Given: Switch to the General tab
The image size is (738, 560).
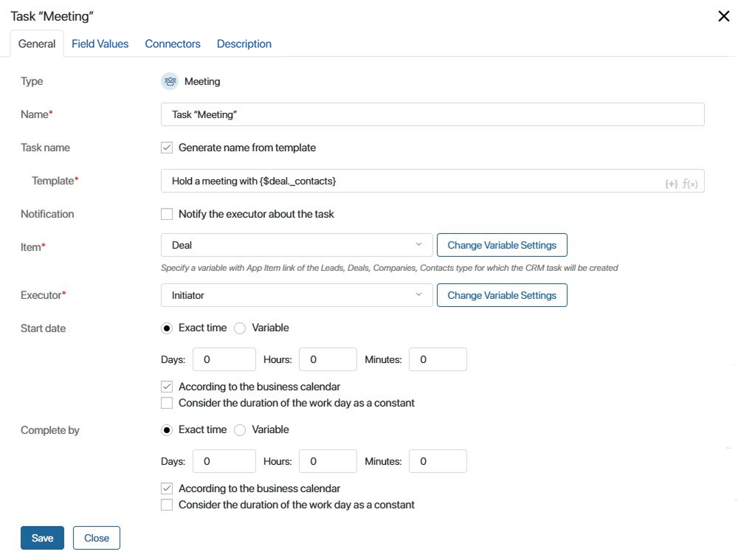Looking at the screenshot, I should pos(37,44).
